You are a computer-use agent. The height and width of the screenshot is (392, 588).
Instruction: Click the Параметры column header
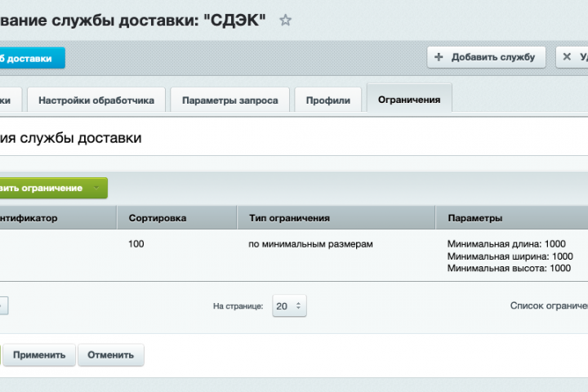pos(512,218)
